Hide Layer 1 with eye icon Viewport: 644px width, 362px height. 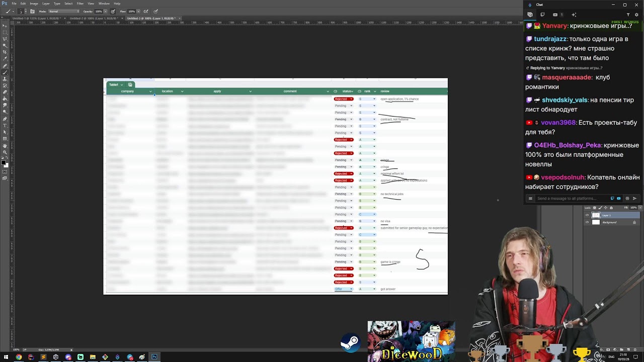pos(587,215)
